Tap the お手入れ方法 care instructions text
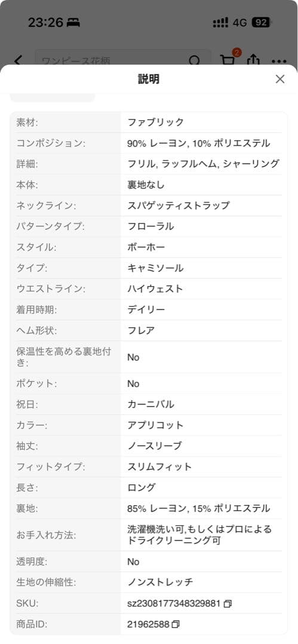 pos(199,534)
